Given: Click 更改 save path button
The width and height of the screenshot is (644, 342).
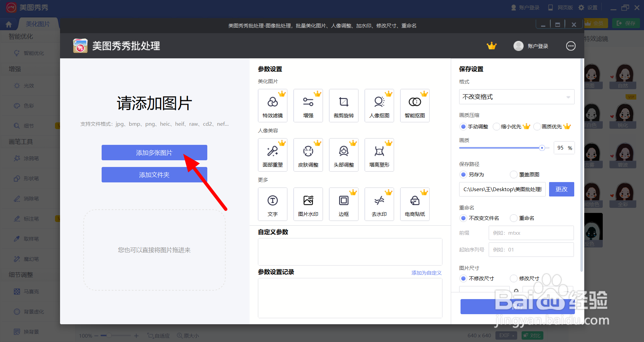Looking at the screenshot, I should pyautogui.click(x=561, y=189).
